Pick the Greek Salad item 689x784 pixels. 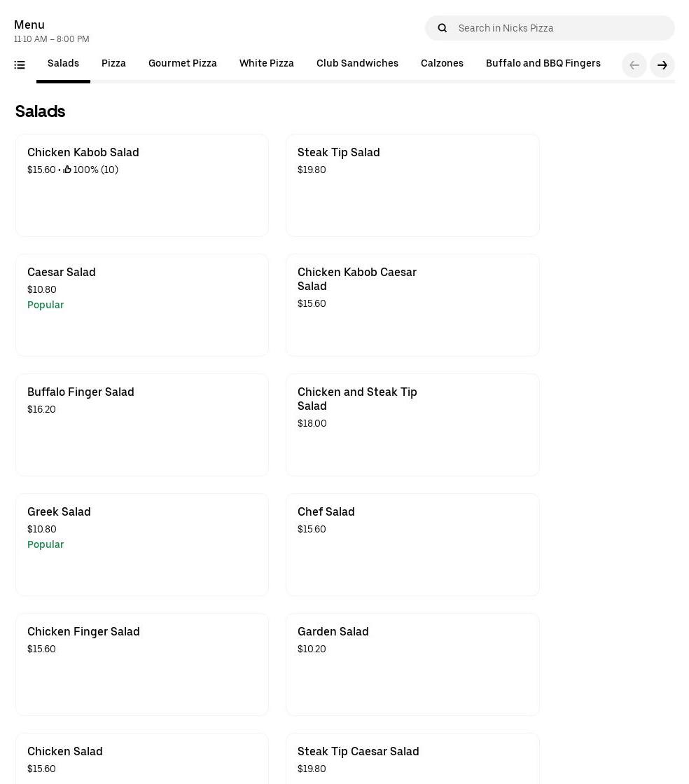(x=141, y=544)
